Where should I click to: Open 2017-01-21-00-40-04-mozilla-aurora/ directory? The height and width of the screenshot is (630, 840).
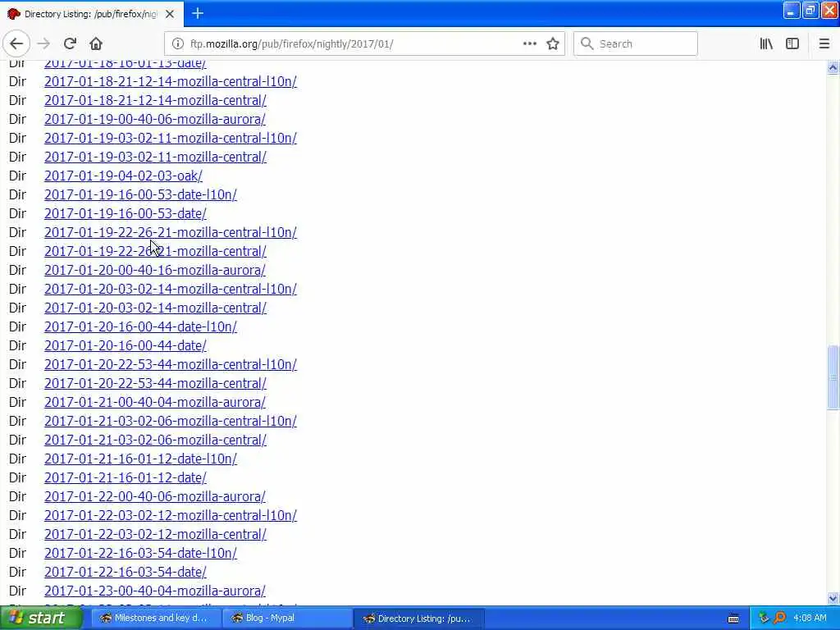coord(155,402)
